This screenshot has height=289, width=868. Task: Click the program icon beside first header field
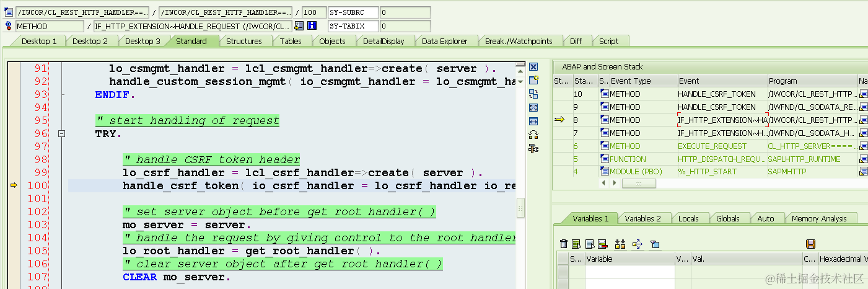tap(9, 12)
